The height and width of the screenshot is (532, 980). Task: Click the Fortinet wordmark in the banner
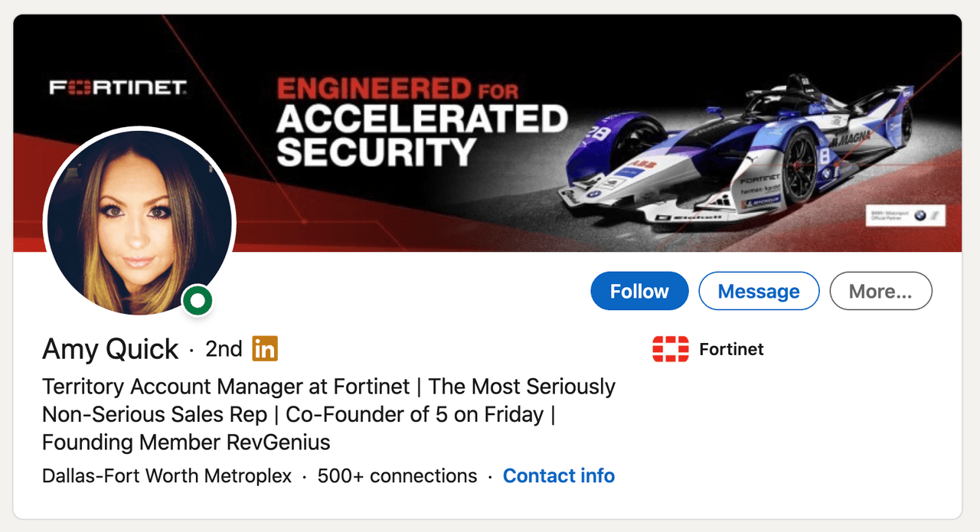tap(118, 88)
